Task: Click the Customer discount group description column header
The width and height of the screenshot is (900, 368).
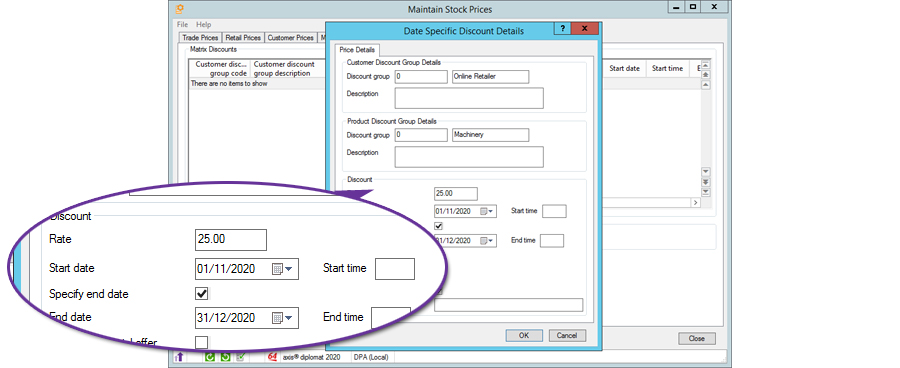Action: [x=288, y=68]
